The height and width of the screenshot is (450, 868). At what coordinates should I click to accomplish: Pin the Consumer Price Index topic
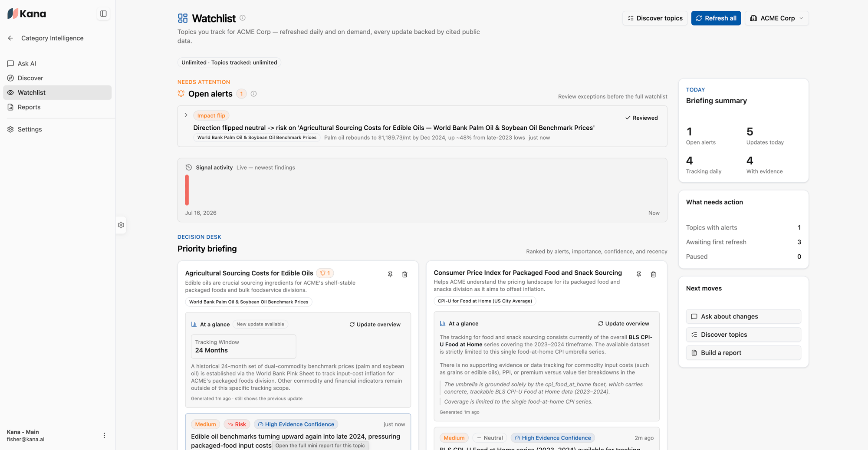click(x=639, y=274)
